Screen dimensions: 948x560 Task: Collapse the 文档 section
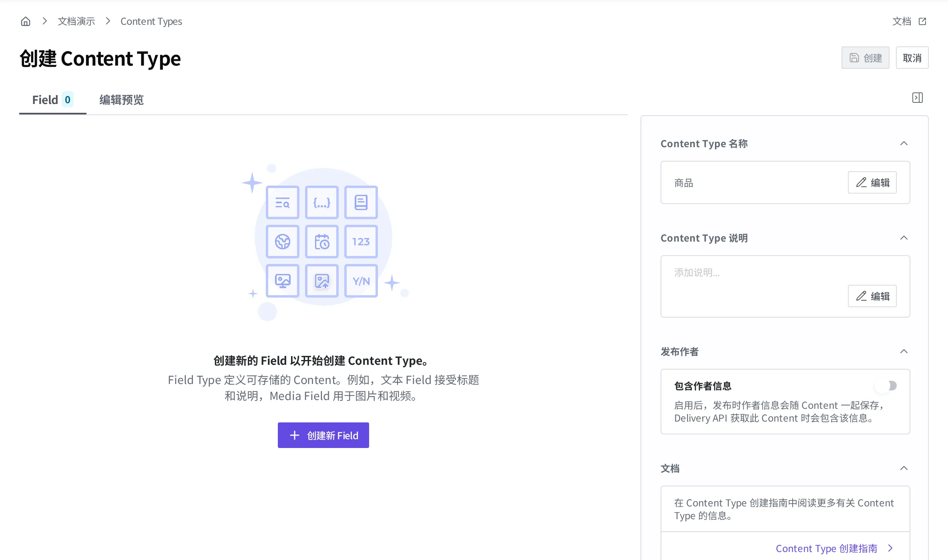(x=904, y=468)
